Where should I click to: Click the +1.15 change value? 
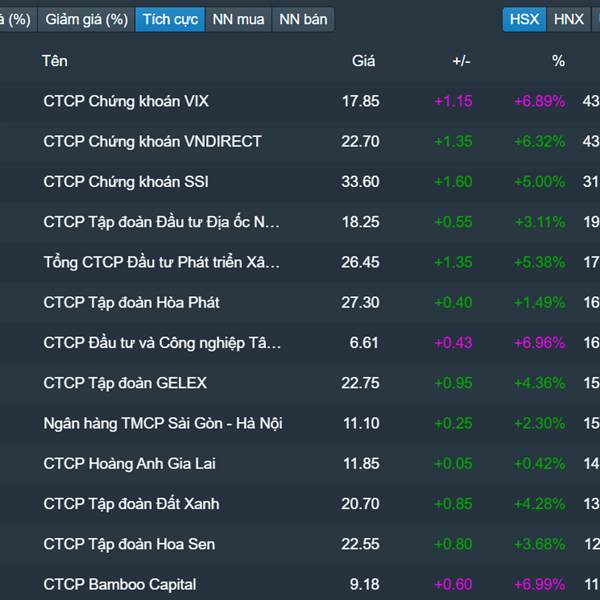[x=453, y=101]
